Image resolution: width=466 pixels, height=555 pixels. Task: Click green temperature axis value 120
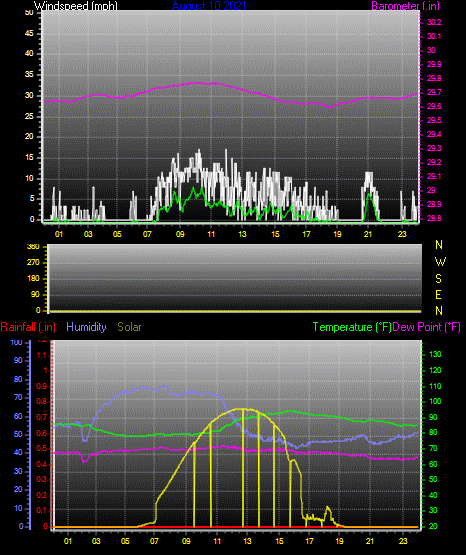coord(435,370)
